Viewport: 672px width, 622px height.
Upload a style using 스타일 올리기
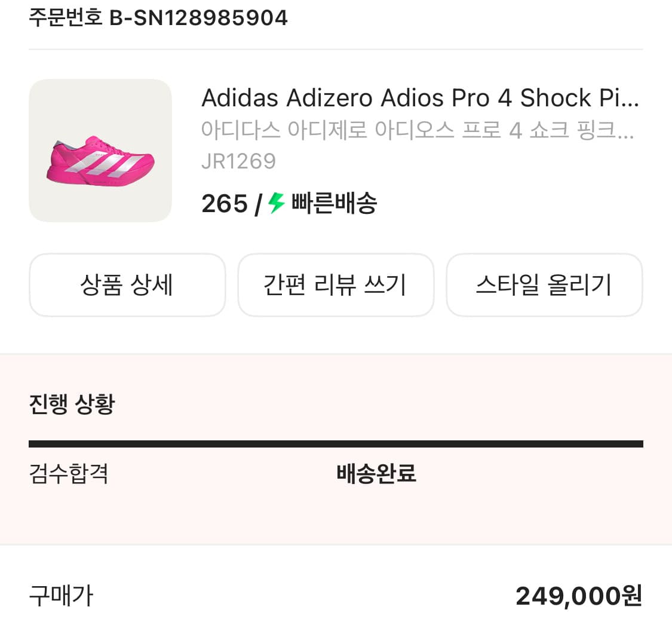544,285
